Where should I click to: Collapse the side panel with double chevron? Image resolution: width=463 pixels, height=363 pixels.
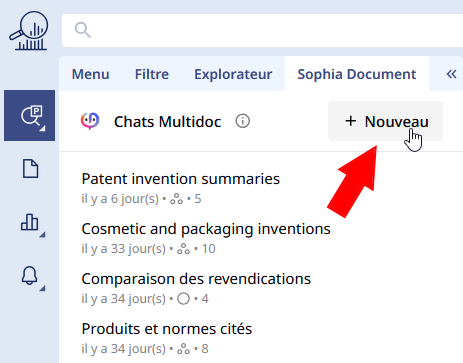(x=451, y=74)
